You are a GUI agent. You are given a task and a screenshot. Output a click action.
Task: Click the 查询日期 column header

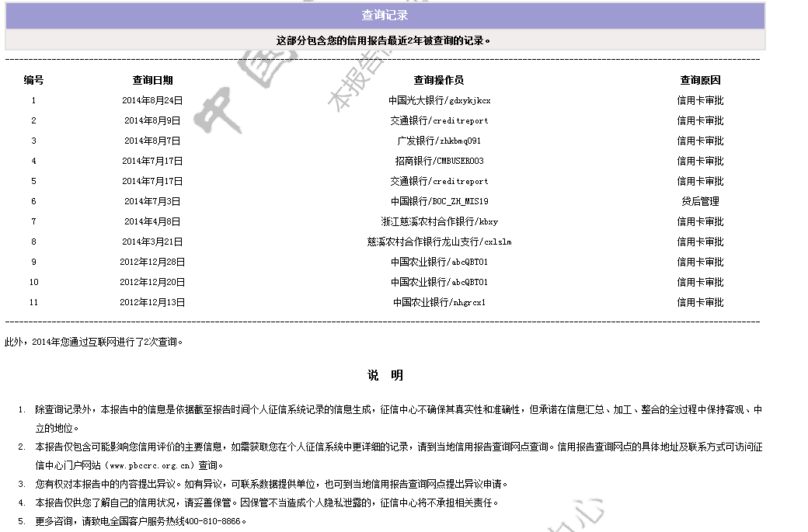152,80
